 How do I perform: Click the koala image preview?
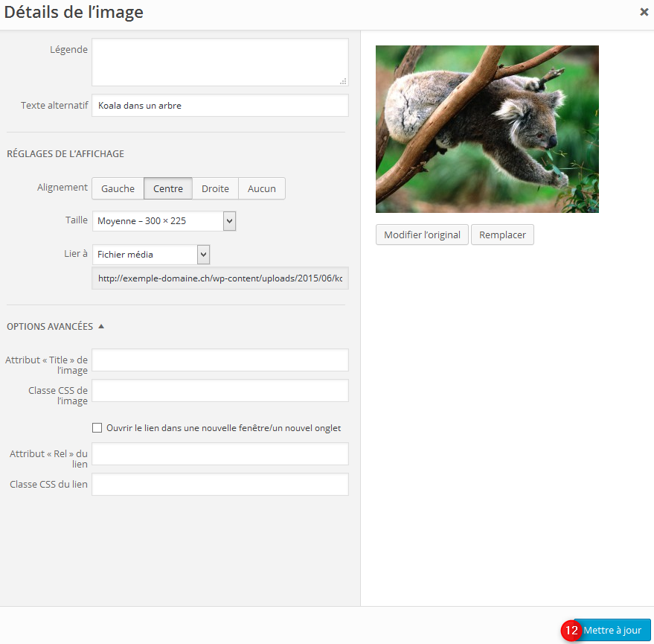click(487, 129)
